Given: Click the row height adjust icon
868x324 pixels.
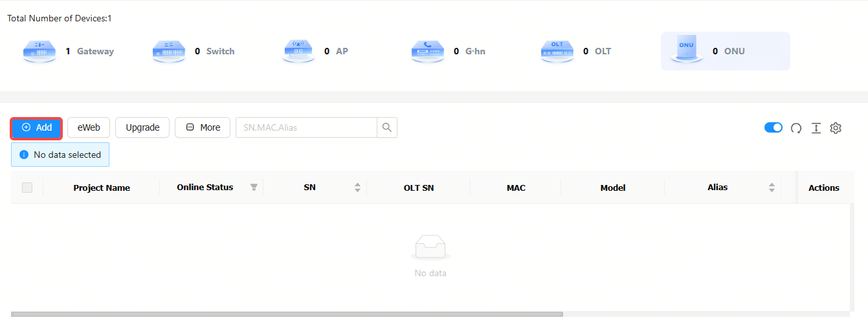Looking at the screenshot, I should click(816, 128).
